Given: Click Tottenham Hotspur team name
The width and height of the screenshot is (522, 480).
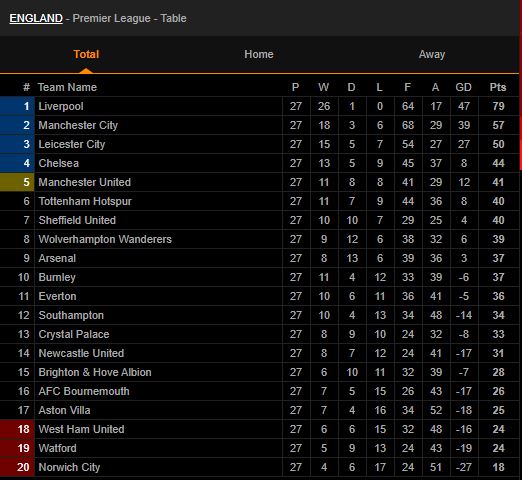Looking at the screenshot, I should (x=85, y=201).
